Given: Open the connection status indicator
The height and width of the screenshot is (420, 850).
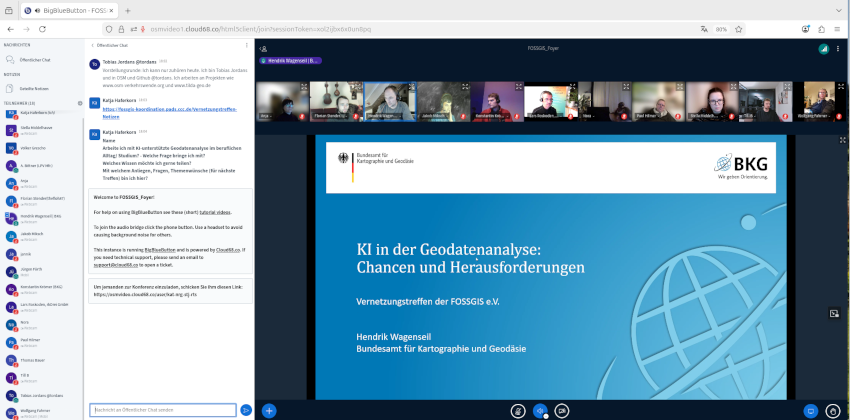Looking at the screenshot, I should 823,48.
